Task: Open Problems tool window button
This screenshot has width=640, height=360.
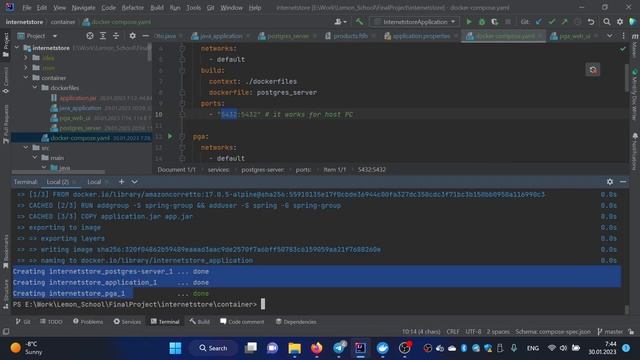Action: tap(88, 322)
